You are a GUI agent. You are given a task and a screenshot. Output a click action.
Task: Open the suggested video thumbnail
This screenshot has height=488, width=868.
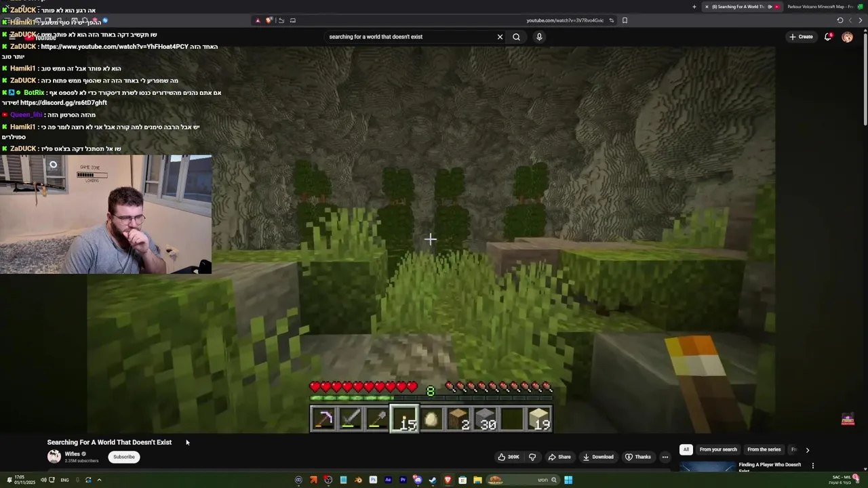point(707,466)
